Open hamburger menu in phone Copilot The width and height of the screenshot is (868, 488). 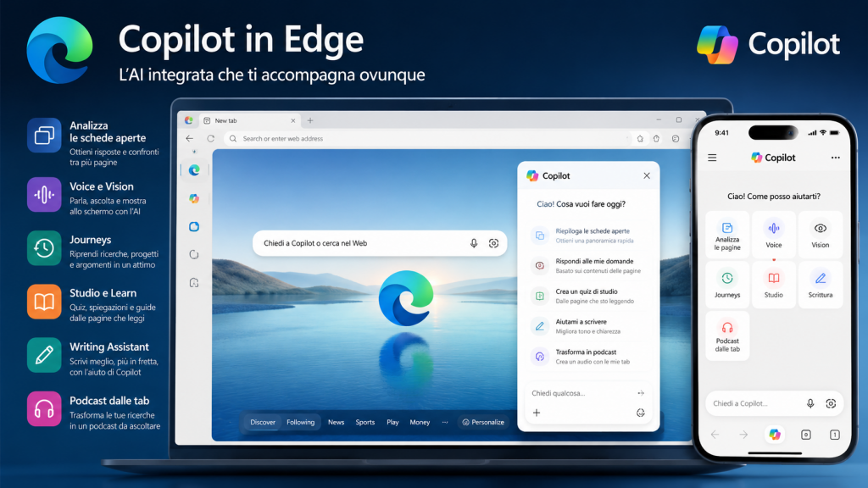click(712, 158)
